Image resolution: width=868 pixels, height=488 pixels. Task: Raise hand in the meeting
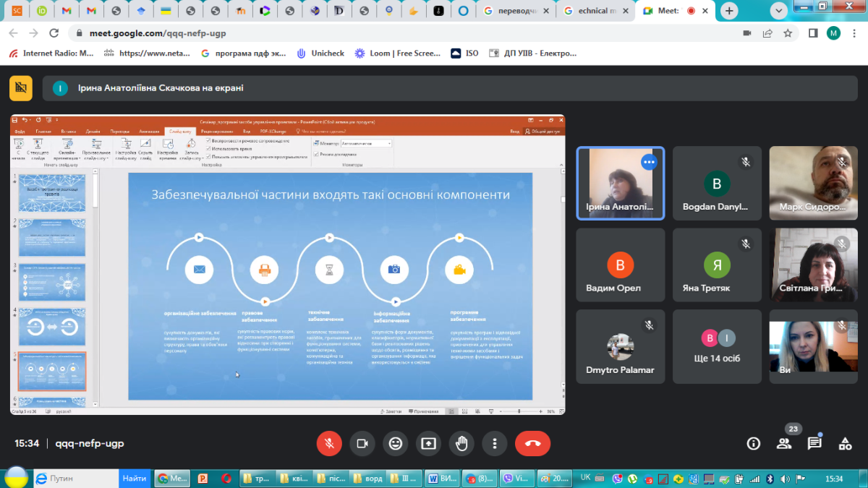coord(461,443)
